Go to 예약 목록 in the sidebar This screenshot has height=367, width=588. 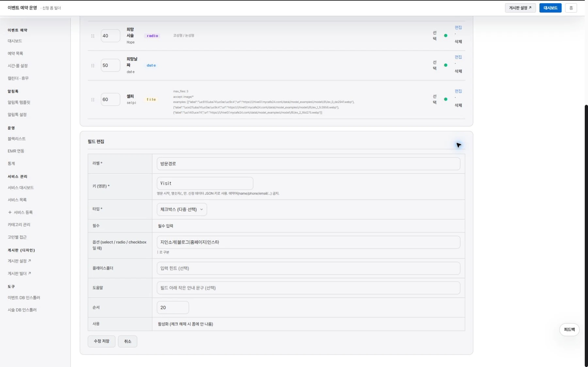click(x=15, y=53)
